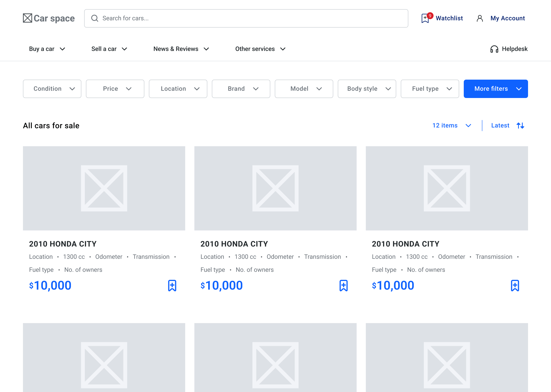The height and width of the screenshot is (392, 551).
Task: Click the chevron beside News & Reviews
Action: [x=206, y=49]
